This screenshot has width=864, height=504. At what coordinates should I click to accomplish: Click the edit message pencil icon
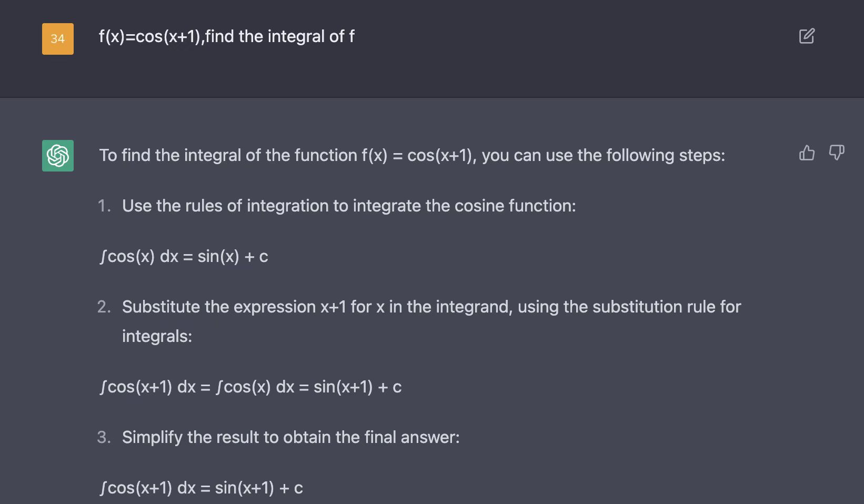(x=807, y=36)
